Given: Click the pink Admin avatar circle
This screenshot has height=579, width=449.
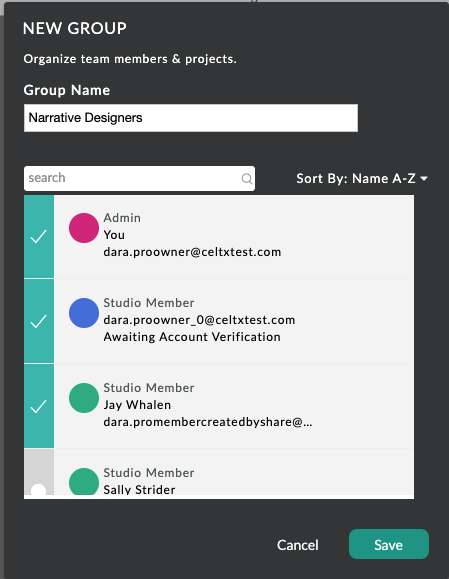Looking at the screenshot, I should coord(84,228).
